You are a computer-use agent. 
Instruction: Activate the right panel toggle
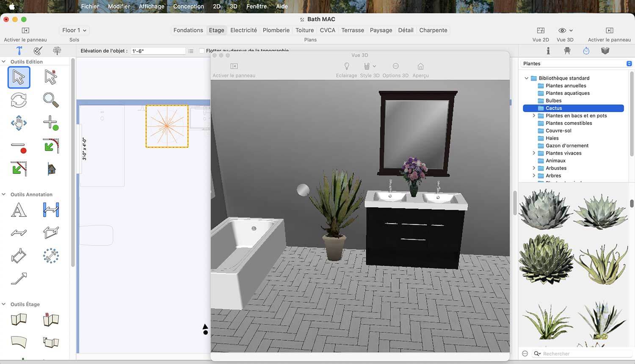pyautogui.click(x=609, y=30)
